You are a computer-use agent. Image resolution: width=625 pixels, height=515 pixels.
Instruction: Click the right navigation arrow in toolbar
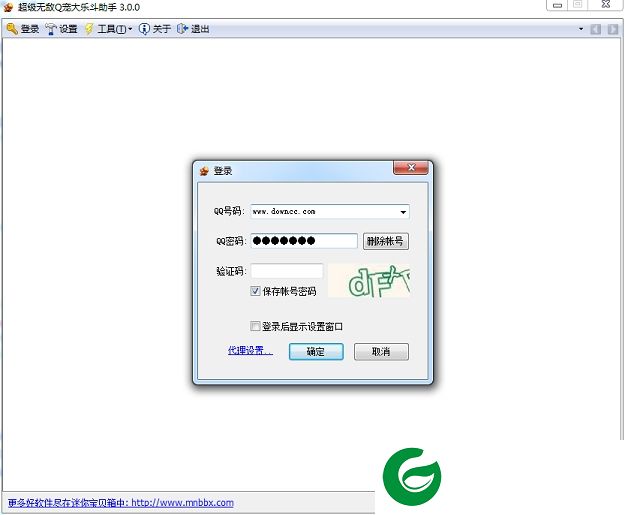click(613, 29)
